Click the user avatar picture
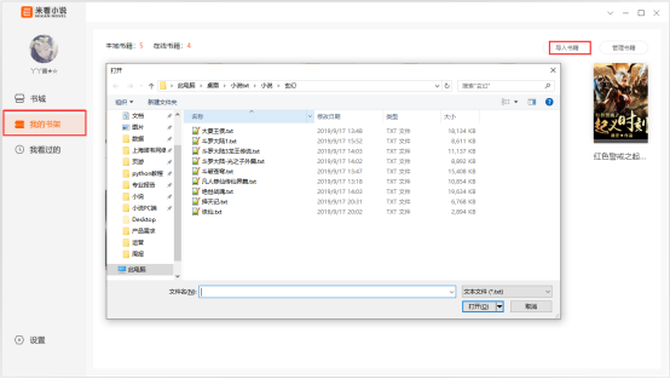This screenshot has height=379, width=670. (x=44, y=49)
